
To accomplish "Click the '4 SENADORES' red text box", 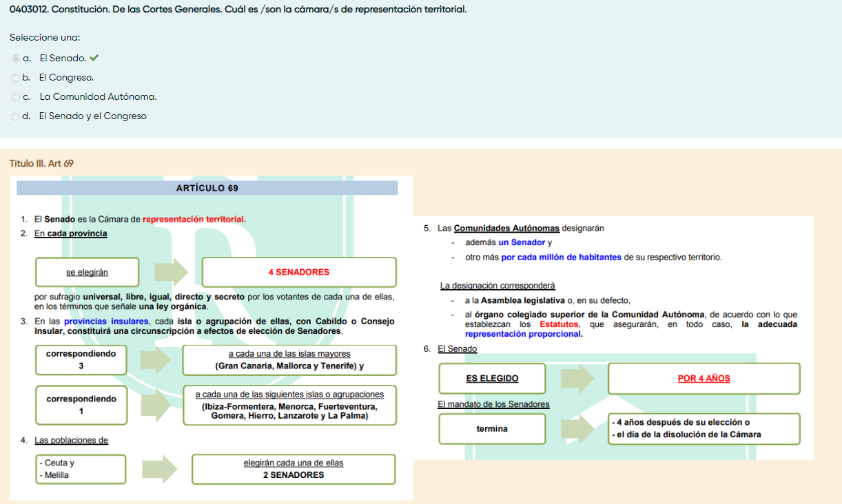I will (299, 272).
